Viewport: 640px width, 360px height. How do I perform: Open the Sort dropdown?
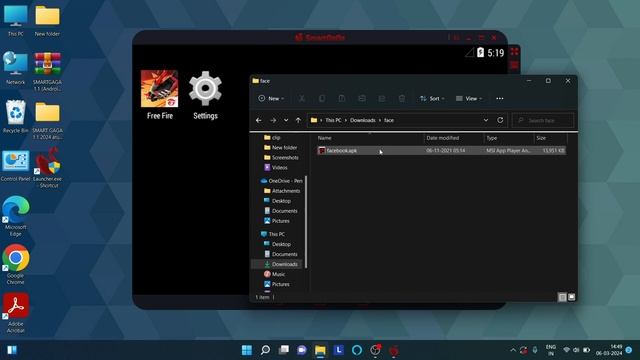(x=432, y=98)
